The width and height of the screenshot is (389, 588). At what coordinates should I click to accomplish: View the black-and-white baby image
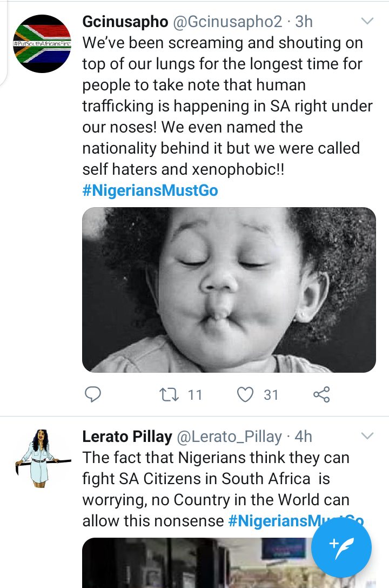tap(229, 289)
